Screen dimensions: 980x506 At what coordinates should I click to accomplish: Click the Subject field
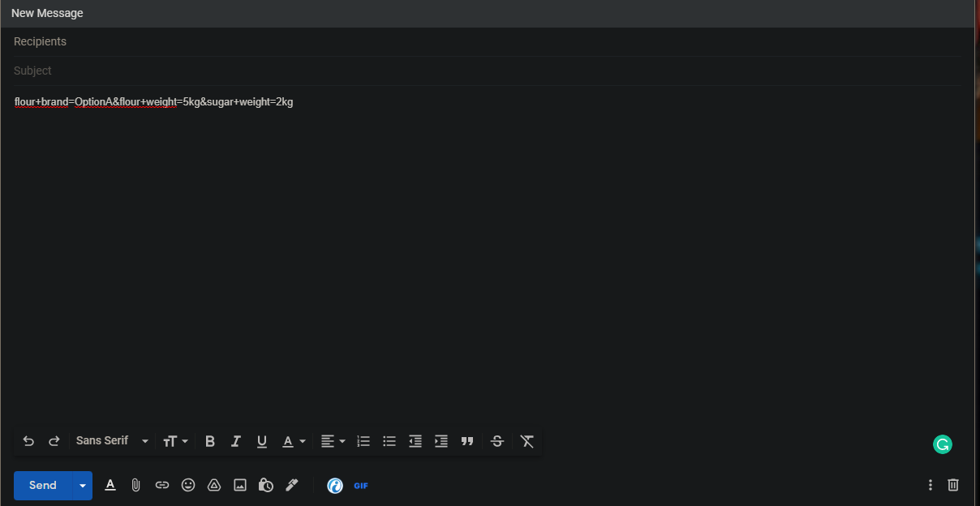tap(487, 71)
